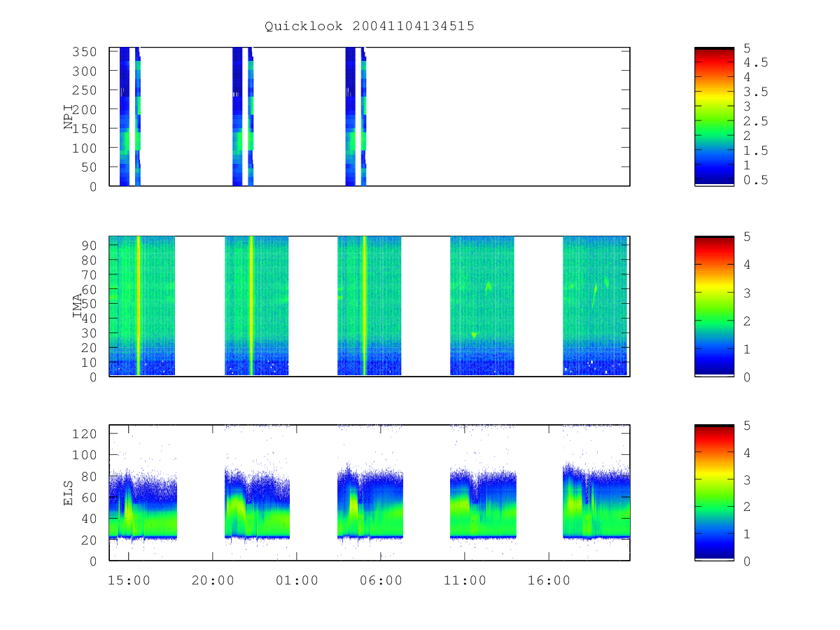
Task: Click the ELS axis label
Action: [69, 493]
